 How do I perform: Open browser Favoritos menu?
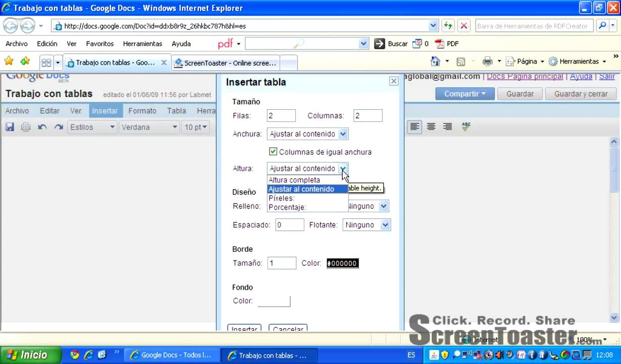coord(100,44)
